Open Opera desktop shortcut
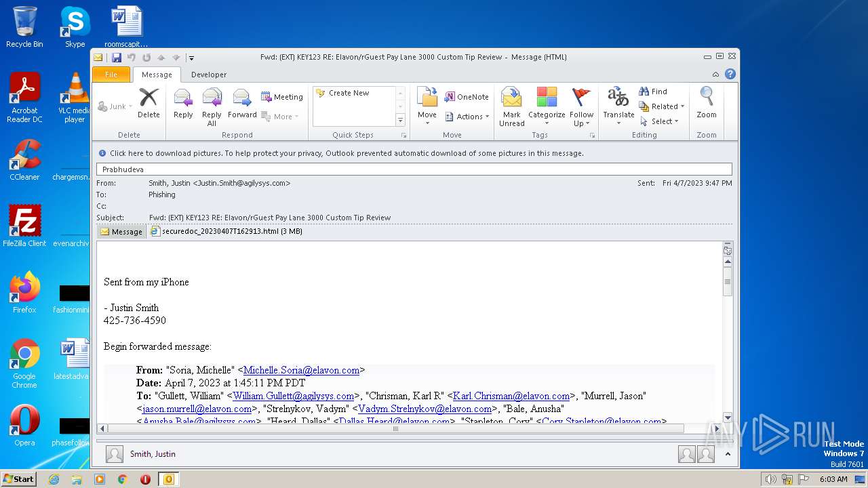Screen dimensions: 868x488 24,425
